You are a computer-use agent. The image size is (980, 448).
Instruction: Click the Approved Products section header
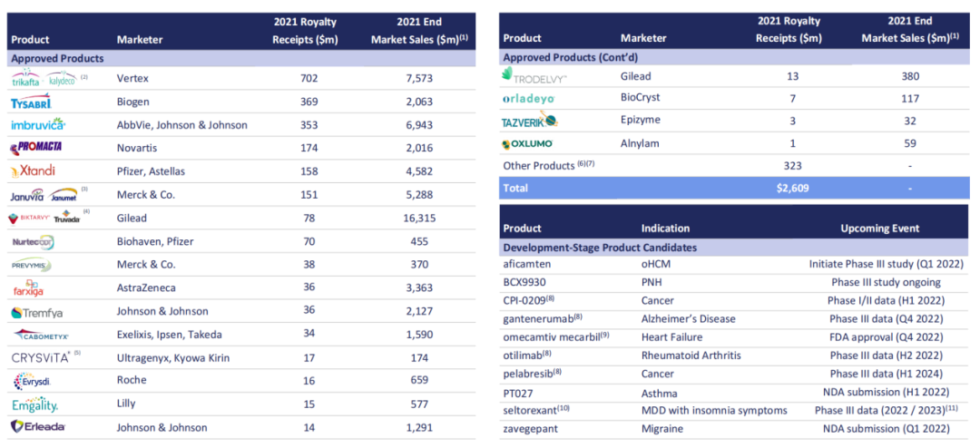57,58
